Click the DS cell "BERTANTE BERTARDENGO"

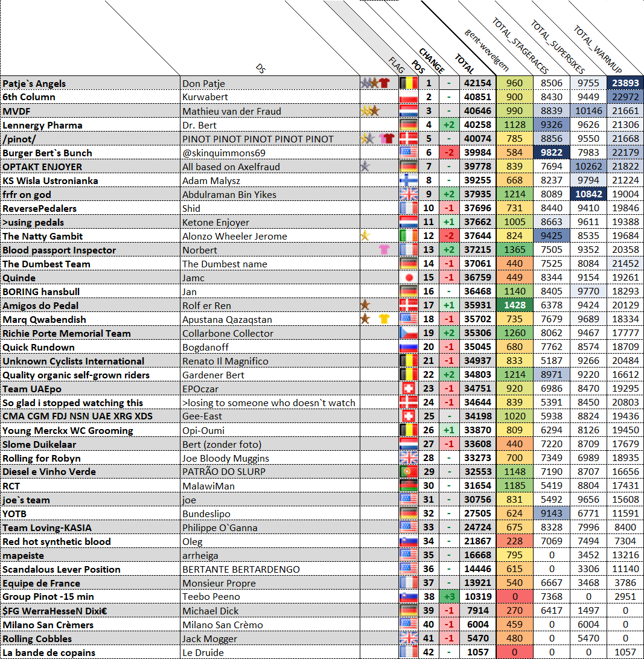coord(270,568)
